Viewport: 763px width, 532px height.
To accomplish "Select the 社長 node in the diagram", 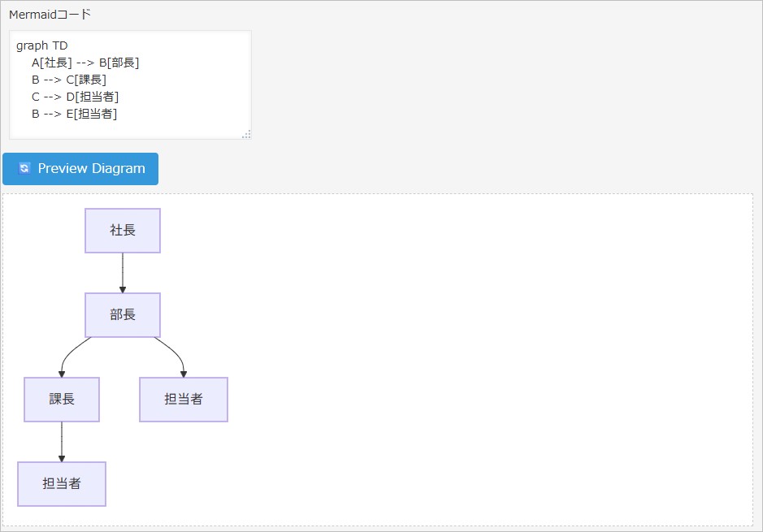I will pos(123,231).
